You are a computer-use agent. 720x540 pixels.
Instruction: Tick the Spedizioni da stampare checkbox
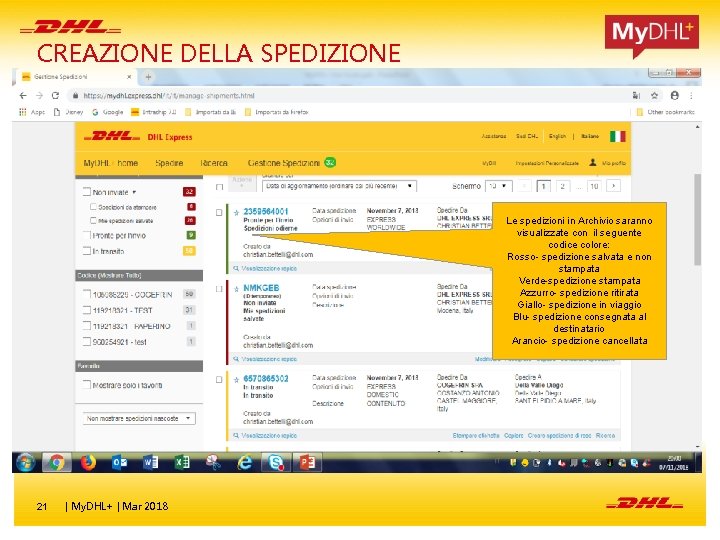click(x=93, y=207)
